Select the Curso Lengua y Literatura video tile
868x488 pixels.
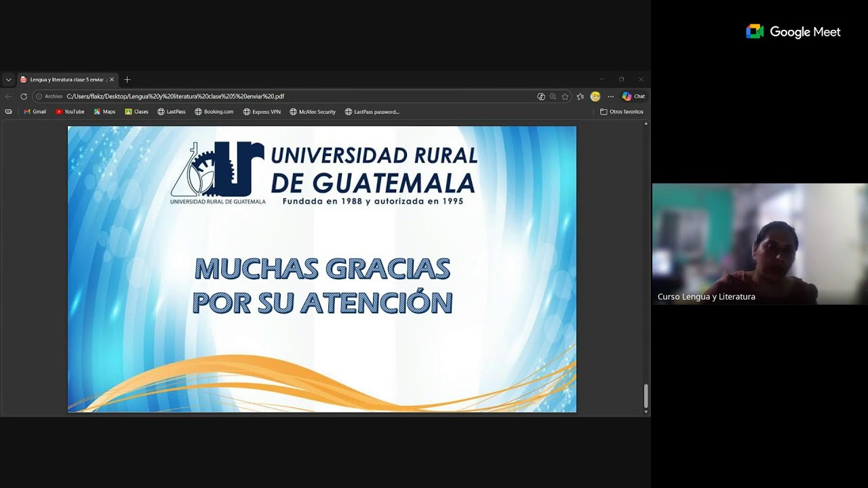(759, 244)
